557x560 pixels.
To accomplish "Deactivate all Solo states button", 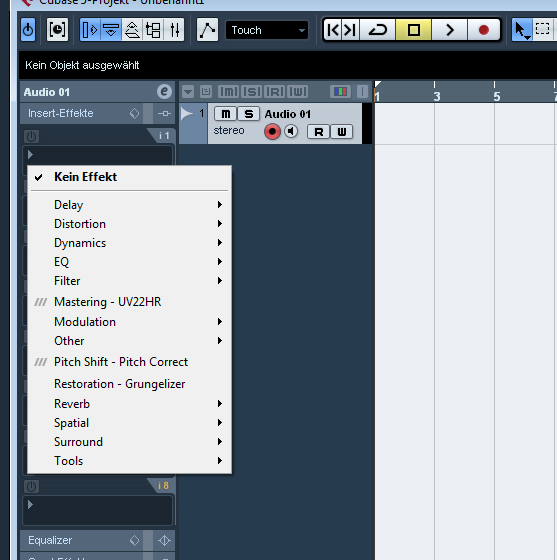I will click(x=252, y=92).
